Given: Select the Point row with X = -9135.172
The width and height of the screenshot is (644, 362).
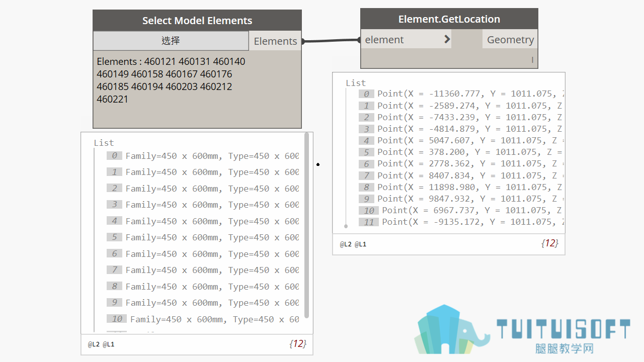Looking at the screenshot, I should coord(461,222).
